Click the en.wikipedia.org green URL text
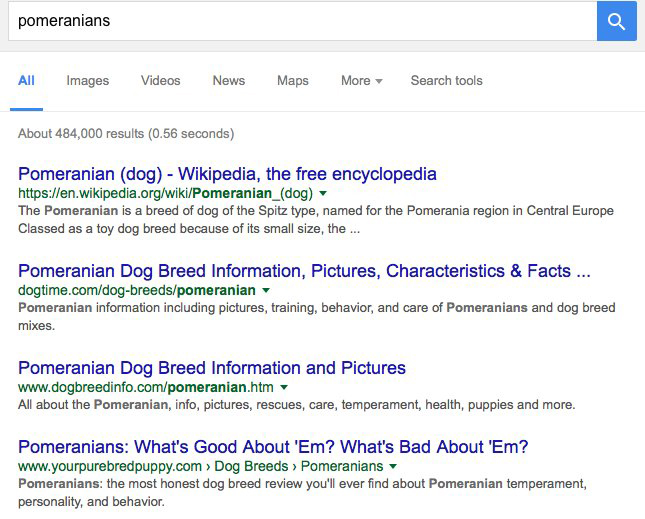The image size is (645, 519). pos(165,193)
